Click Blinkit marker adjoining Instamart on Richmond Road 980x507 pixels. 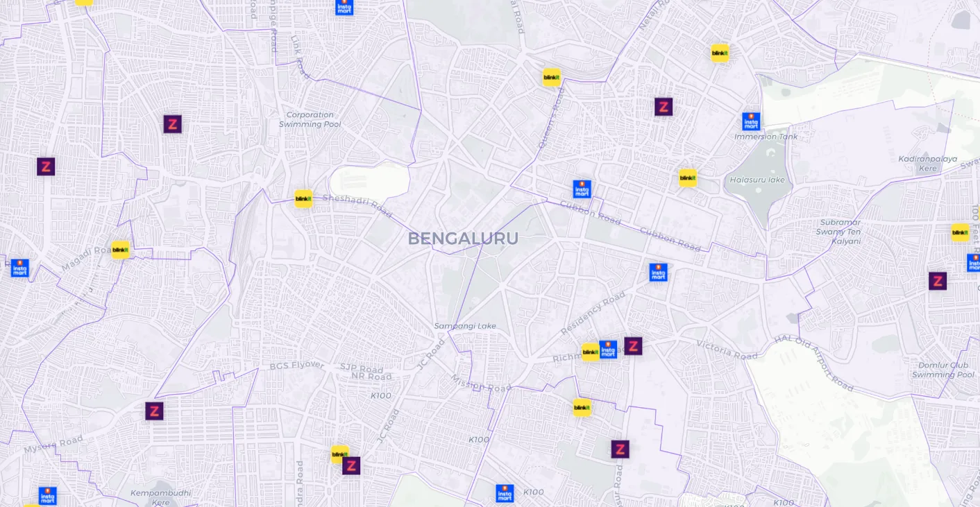click(x=590, y=352)
